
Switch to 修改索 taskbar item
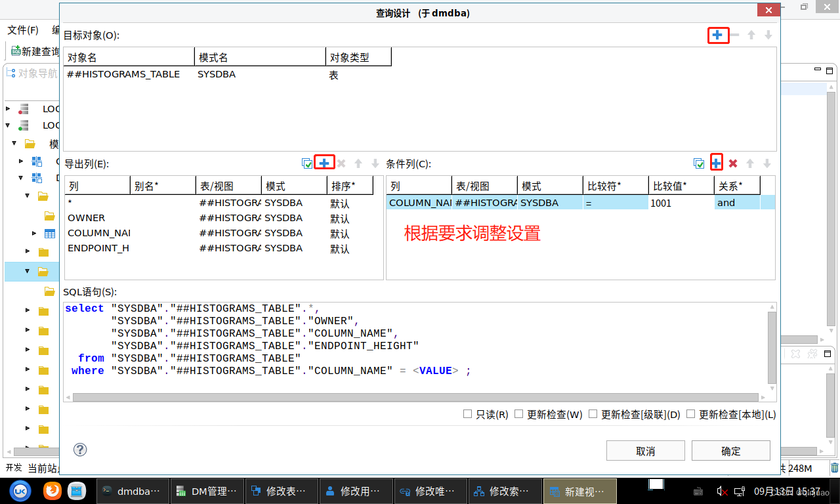[505, 491]
